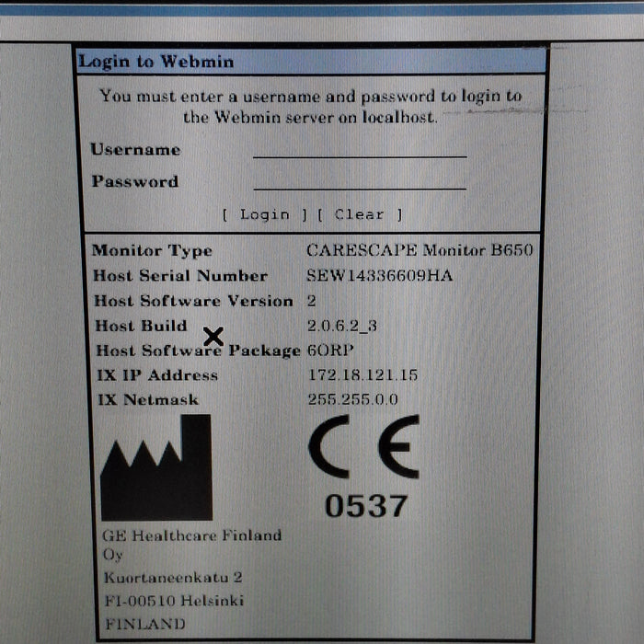The width and height of the screenshot is (644, 644).
Task: Click the "Monitor Type" label
Action: click(x=152, y=250)
